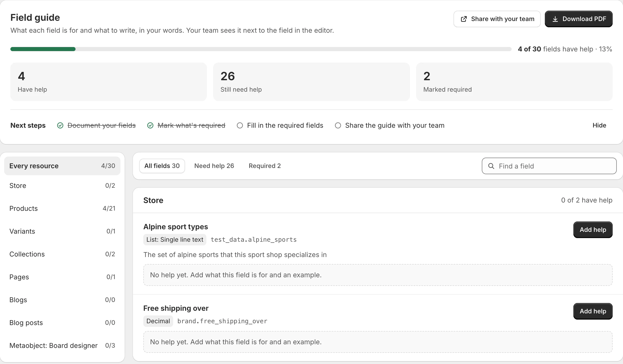Select the Blogs resource row
This screenshot has width=623, height=364.
click(62, 300)
